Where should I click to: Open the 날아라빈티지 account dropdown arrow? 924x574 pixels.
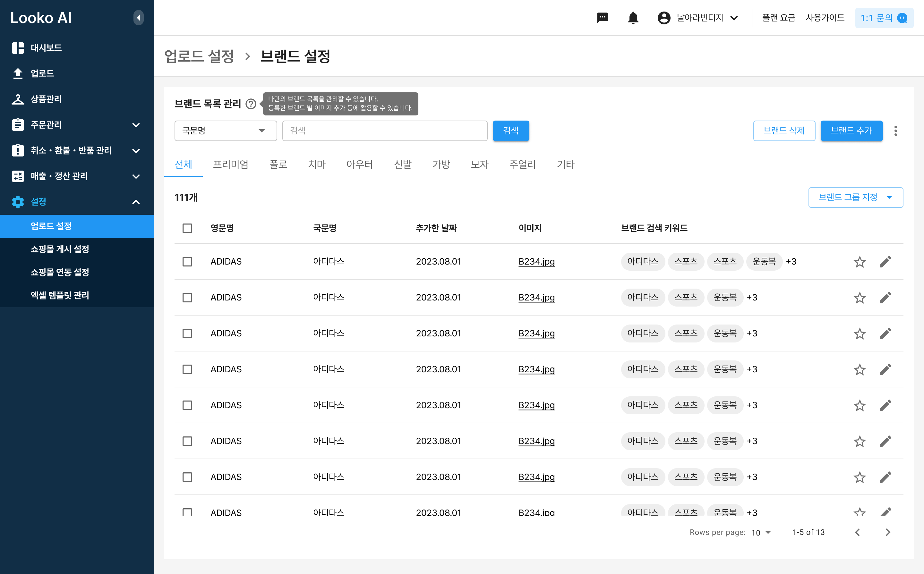734,18
